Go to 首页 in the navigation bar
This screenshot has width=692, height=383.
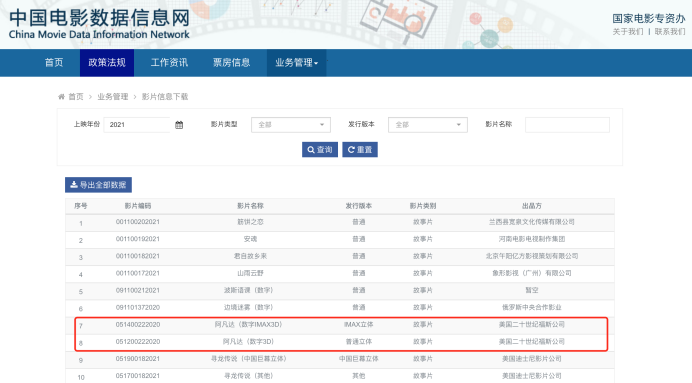54,63
